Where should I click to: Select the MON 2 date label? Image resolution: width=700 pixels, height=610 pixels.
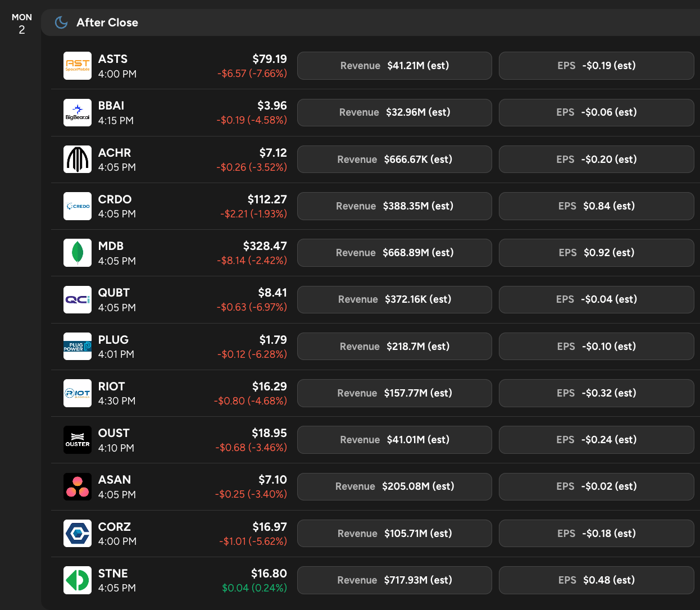pyautogui.click(x=22, y=24)
